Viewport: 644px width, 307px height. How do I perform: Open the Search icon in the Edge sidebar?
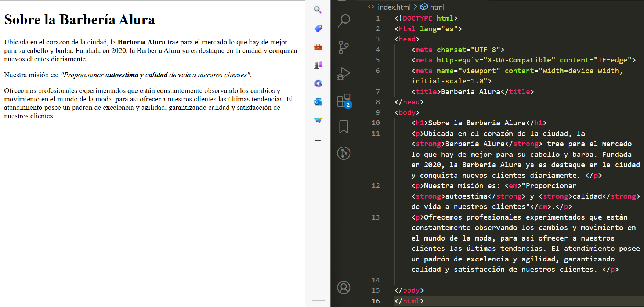point(318,10)
